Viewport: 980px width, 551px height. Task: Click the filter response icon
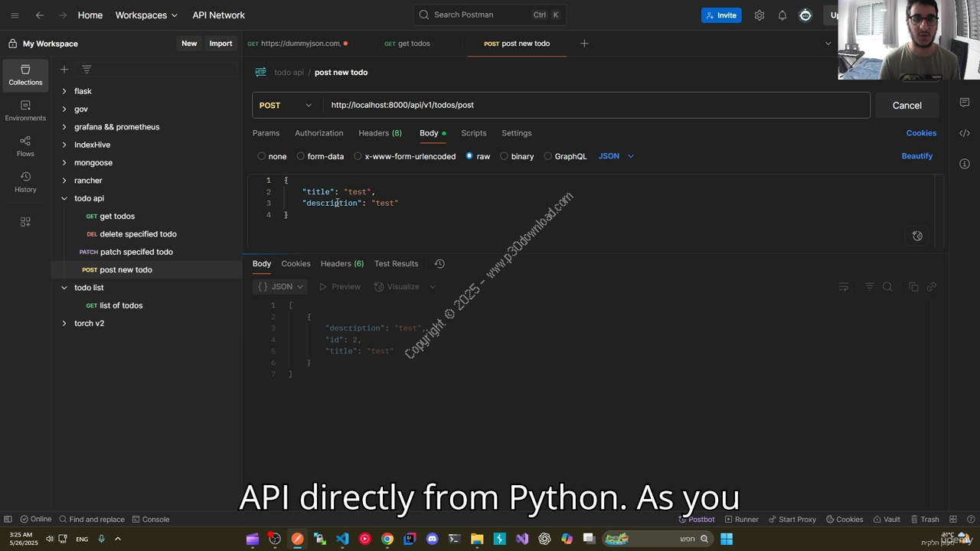(870, 287)
